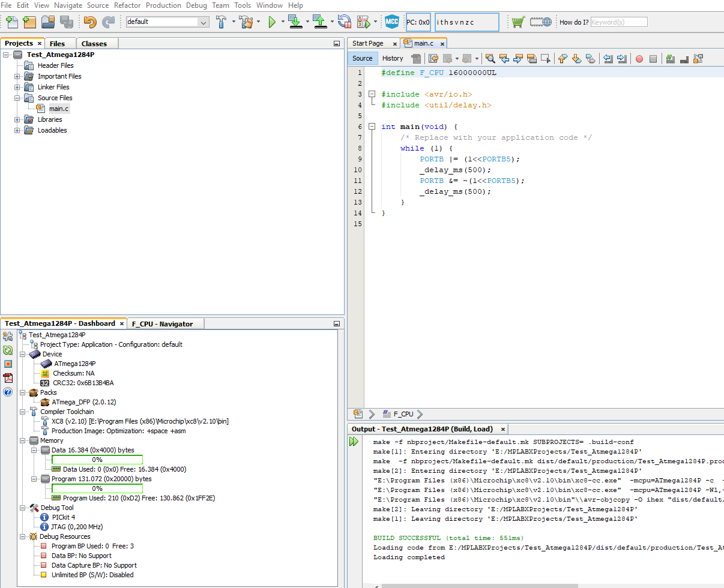Open the Debug menu

[x=196, y=5]
